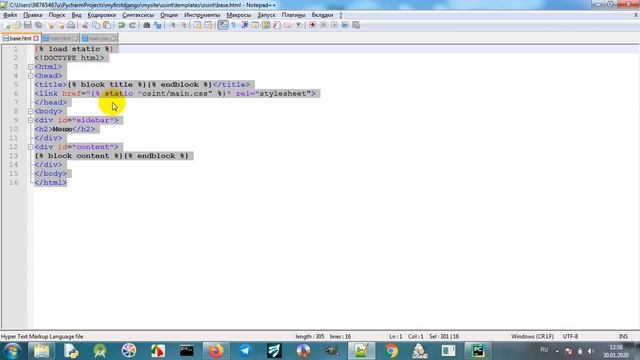The height and width of the screenshot is (360, 640).
Task: Open Firefox from the taskbar
Action: point(216,351)
